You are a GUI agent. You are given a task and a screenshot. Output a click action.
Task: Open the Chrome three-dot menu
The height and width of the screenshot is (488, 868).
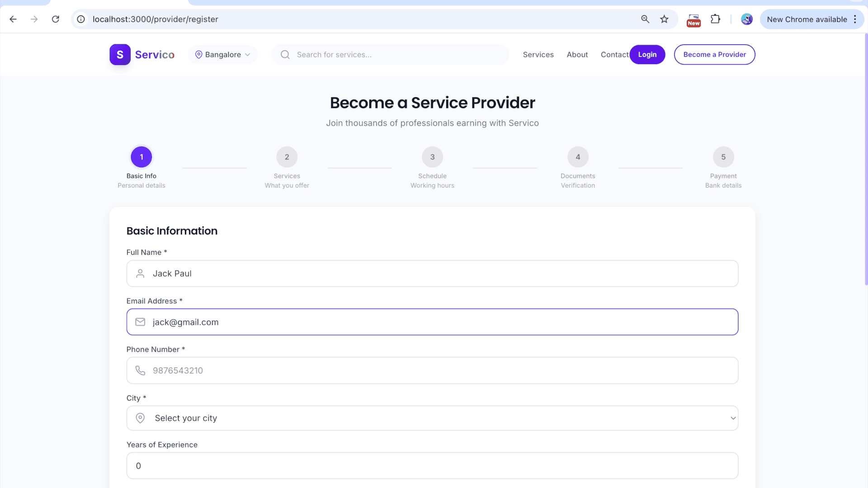click(x=855, y=19)
